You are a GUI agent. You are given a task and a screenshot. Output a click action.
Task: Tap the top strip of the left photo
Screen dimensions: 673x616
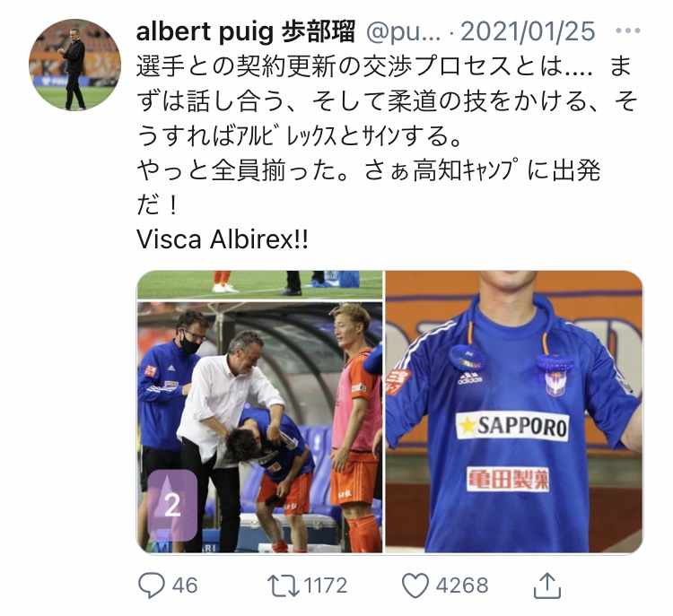pyautogui.click(x=259, y=285)
